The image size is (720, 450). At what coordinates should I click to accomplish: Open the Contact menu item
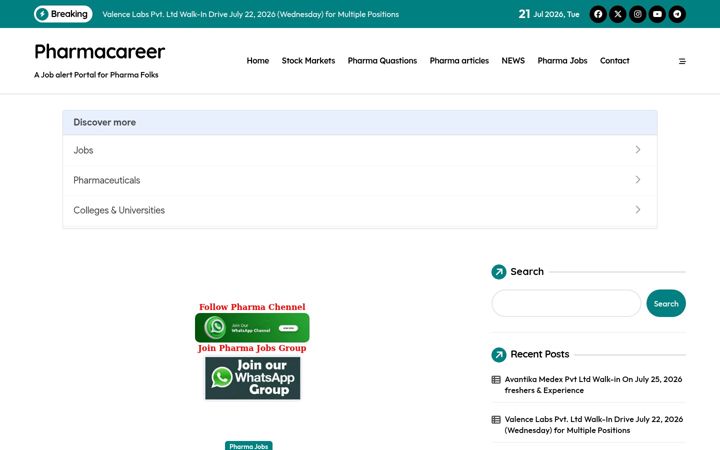click(614, 61)
